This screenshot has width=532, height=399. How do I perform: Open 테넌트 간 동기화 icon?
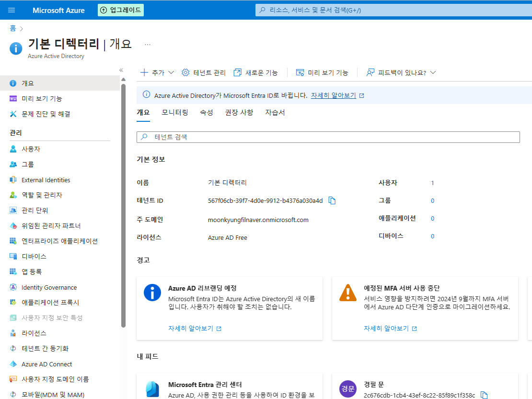pyautogui.click(x=13, y=348)
